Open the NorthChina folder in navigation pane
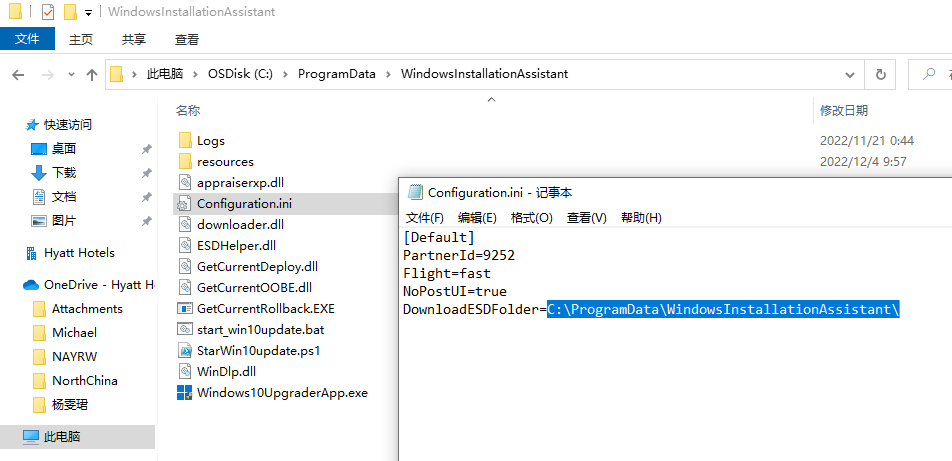This screenshot has height=461, width=952. click(x=84, y=381)
